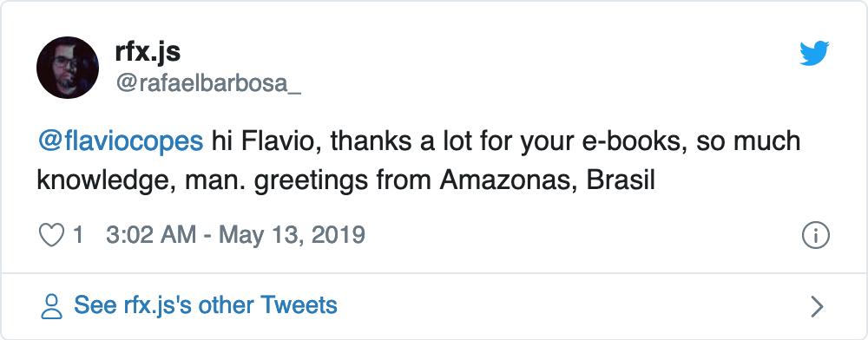Expand the footer right chevron arrow
This screenshot has height=340, width=868.
coord(817,306)
